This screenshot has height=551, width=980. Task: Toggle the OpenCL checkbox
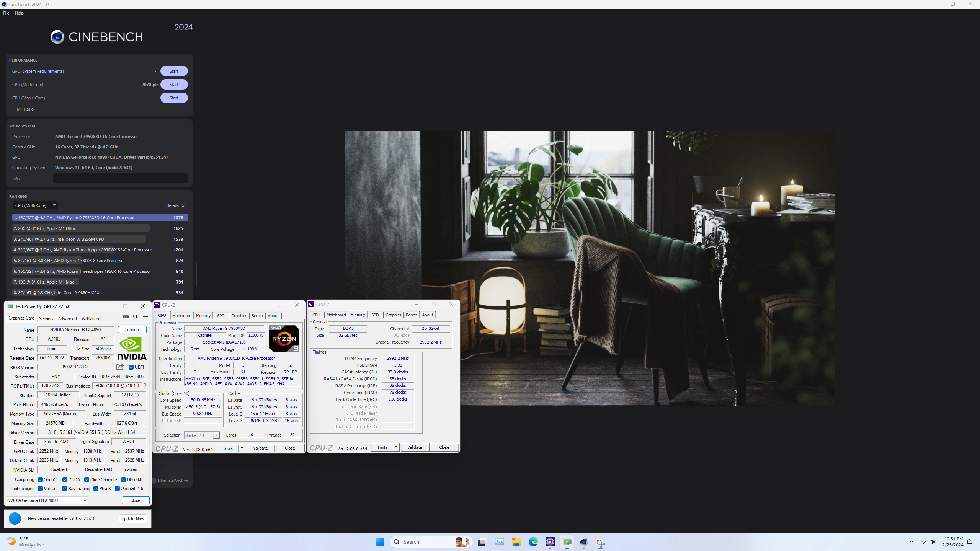(x=40, y=480)
